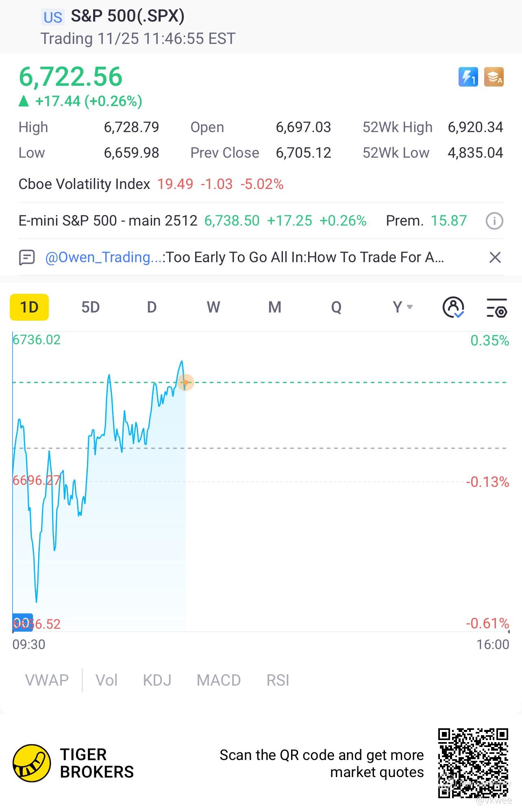This screenshot has height=812, width=522.
Task: Tap the Tiger Brokers logo
Action: pyautogui.click(x=32, y=763)
